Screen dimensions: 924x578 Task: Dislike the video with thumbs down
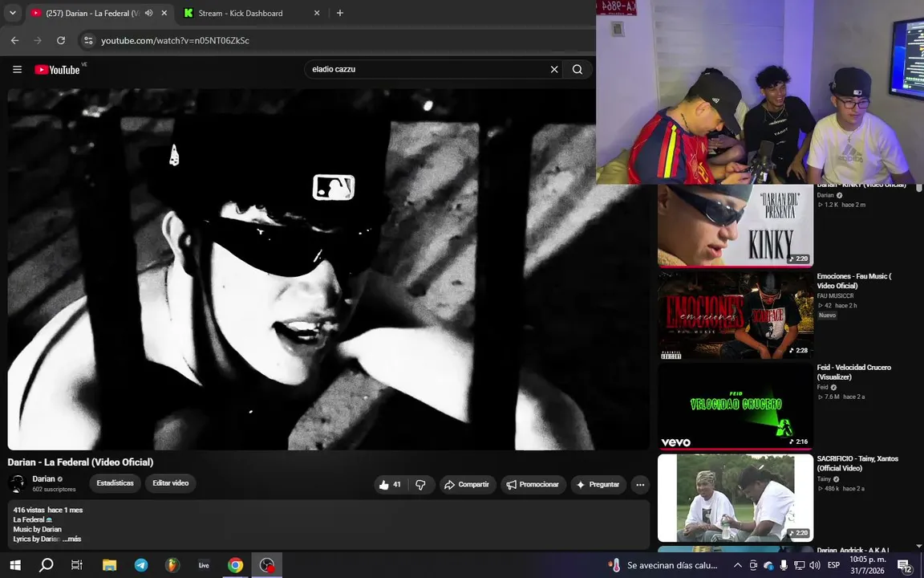(x=421, y=485)
